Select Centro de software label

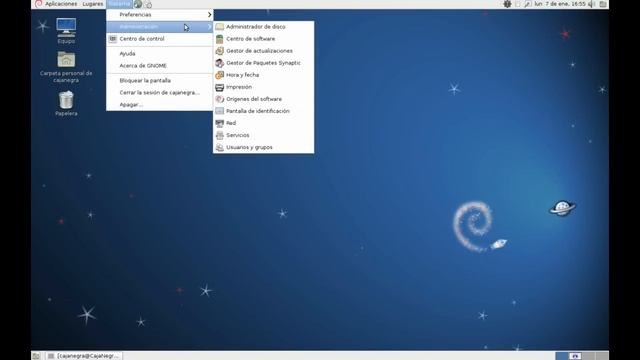(x=251, y=39)
